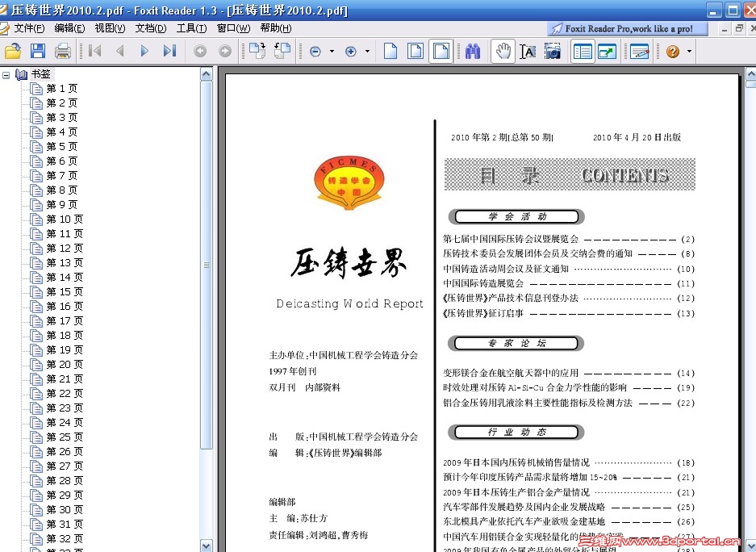Viewport: 756px width, 552px height.
Task: Open search with the binoculars icon
Action: pos(473,51)
